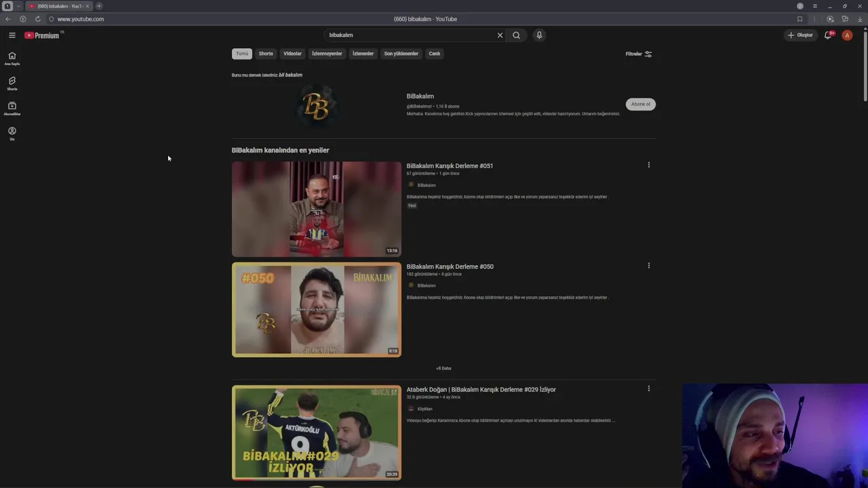This screenshot has width=868, height=488.
Task: Open options for Ataberk Doğan video
Action: (x=648, y=388)
